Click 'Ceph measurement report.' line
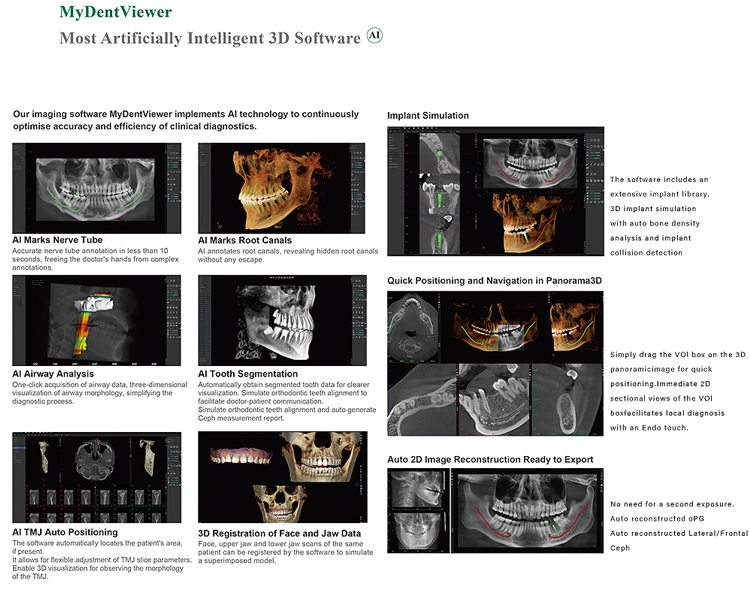This screenshot has height=595, width=750. pyautogui.click(x=241, y=418)
